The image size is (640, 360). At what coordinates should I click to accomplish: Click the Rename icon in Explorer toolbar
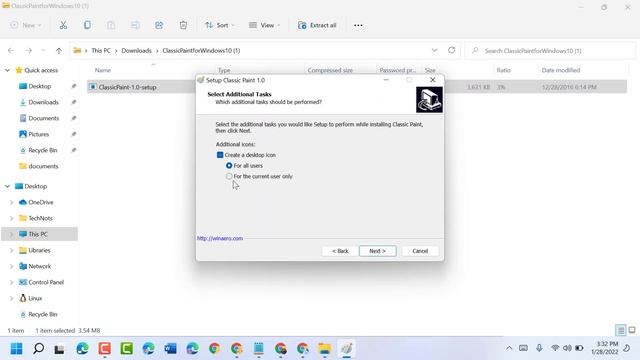[135, 25]
